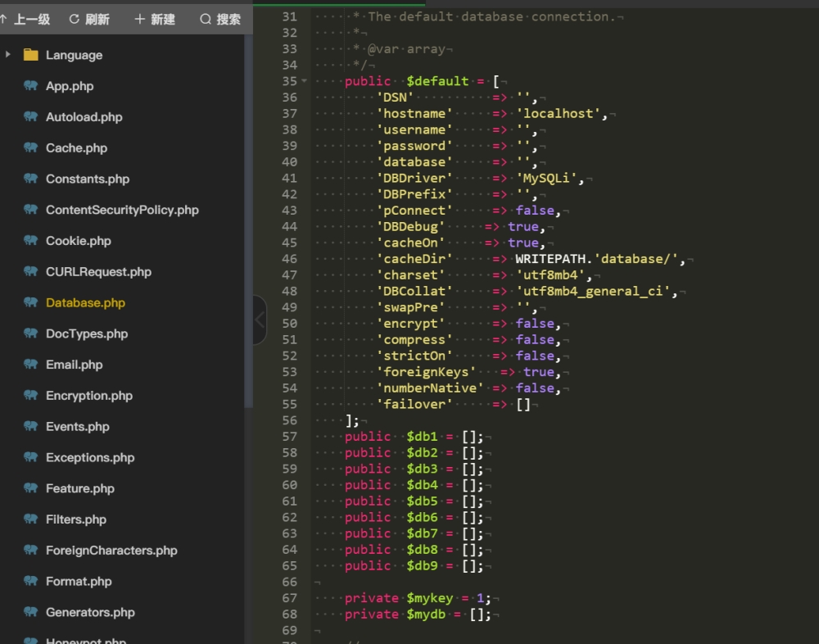The height and width of the screenshot is (644, 819).
Task: Click the Feature.php file icon
Action: [x=31, y=488]
